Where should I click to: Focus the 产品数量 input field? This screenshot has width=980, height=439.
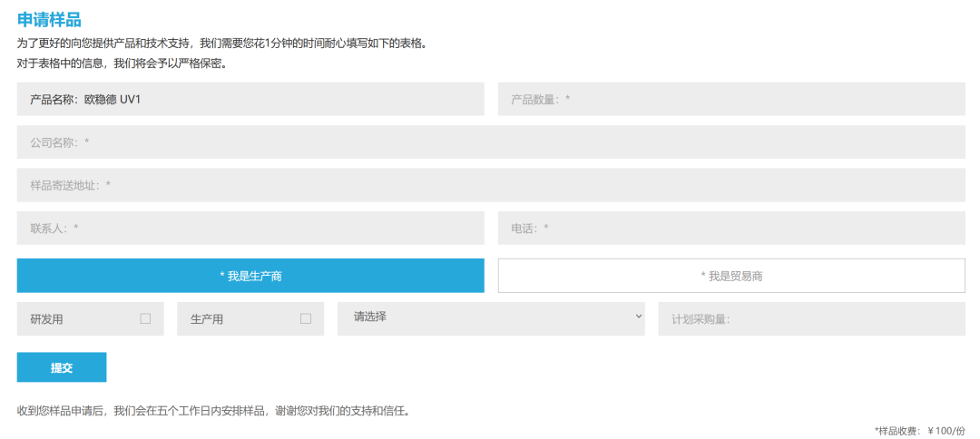730,99
